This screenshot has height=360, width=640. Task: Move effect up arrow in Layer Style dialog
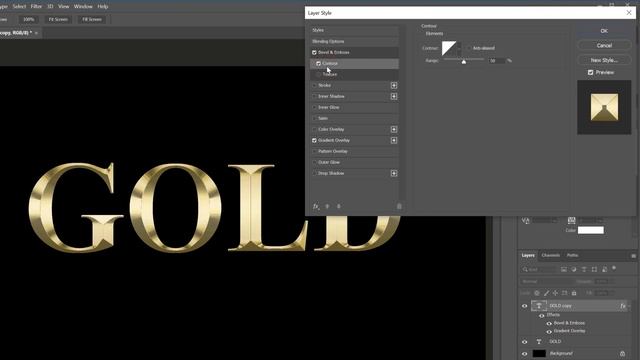(x=327, y=207)
